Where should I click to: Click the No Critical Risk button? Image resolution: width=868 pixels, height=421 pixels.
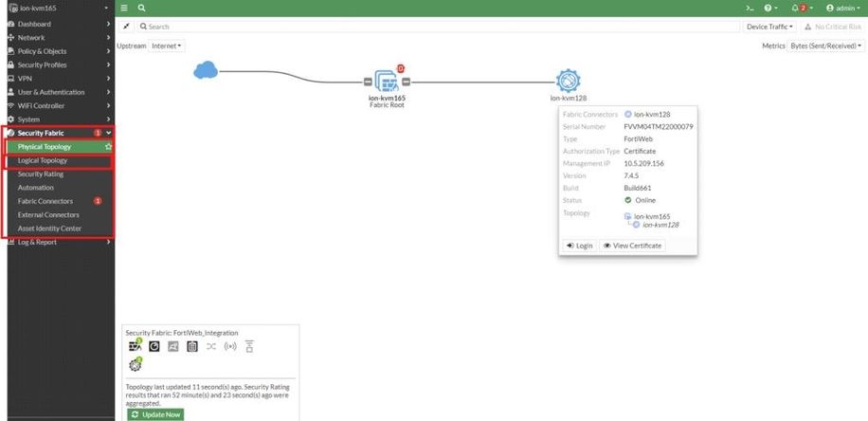tap(833, 27)
